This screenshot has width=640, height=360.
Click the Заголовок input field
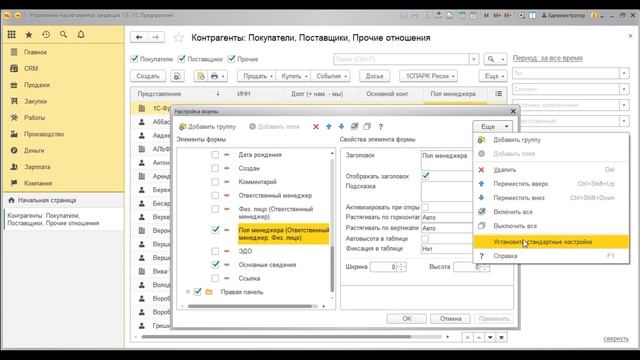click(x=447, y=160)
